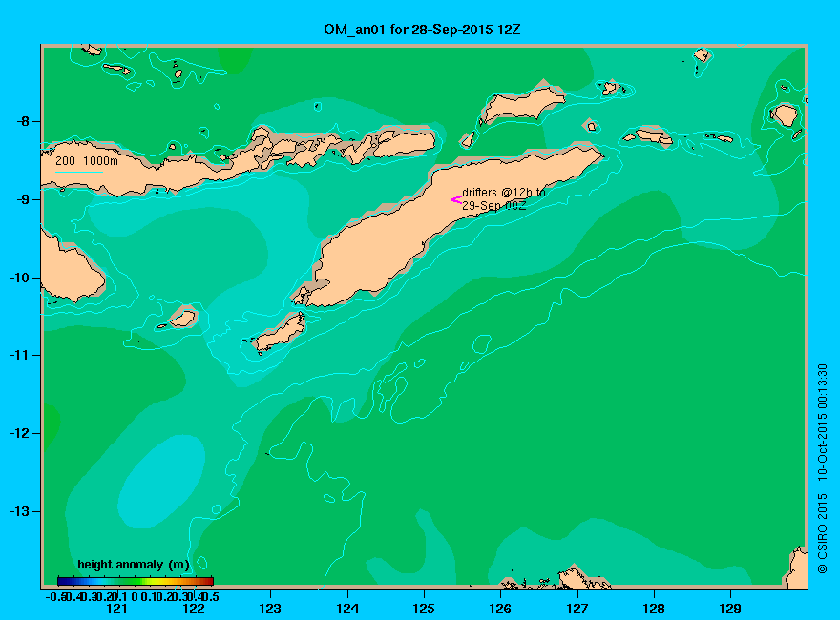The width and height of the screenshot is (840, 620).
Task: Click the height anomaly color scale bar
Action: click(136, 581)
